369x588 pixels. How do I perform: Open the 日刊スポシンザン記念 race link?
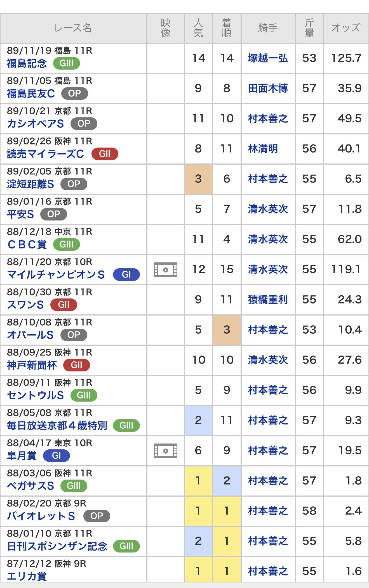57,546
